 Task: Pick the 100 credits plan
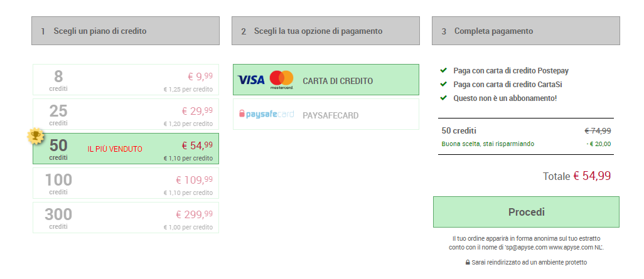point(126,183)
